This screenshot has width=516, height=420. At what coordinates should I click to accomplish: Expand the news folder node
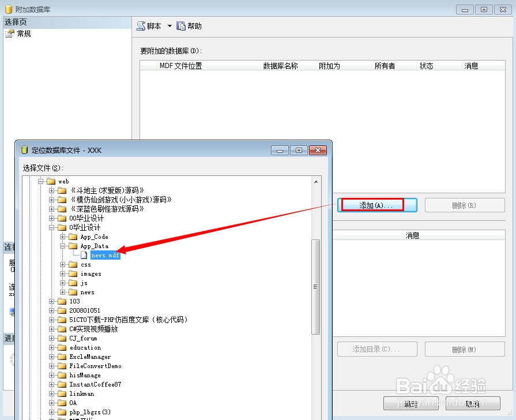click(62, 292)
